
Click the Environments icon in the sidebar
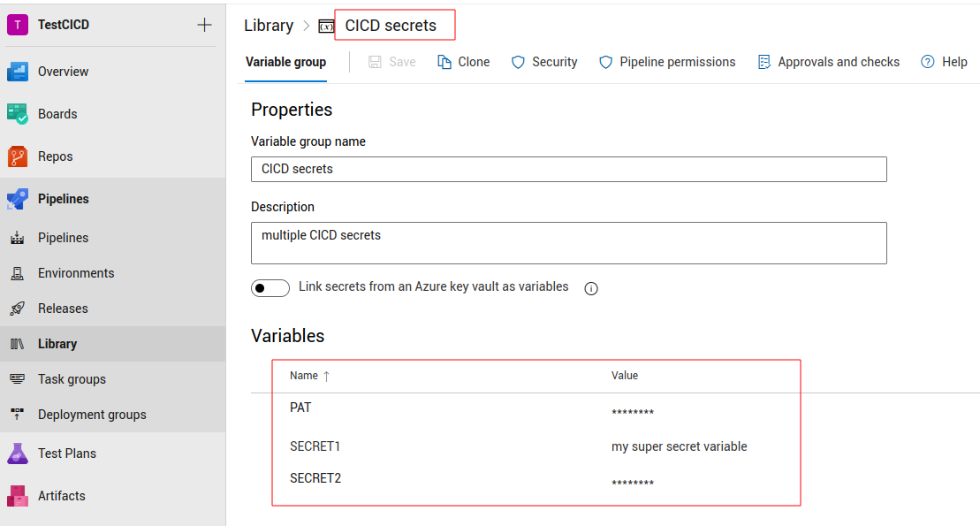[18, 273]
